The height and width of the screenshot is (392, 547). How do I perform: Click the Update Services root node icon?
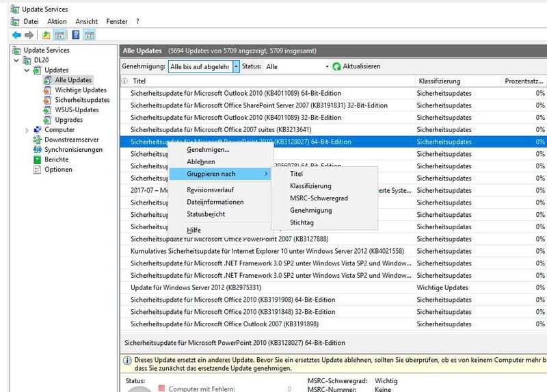tap(16, 50)
